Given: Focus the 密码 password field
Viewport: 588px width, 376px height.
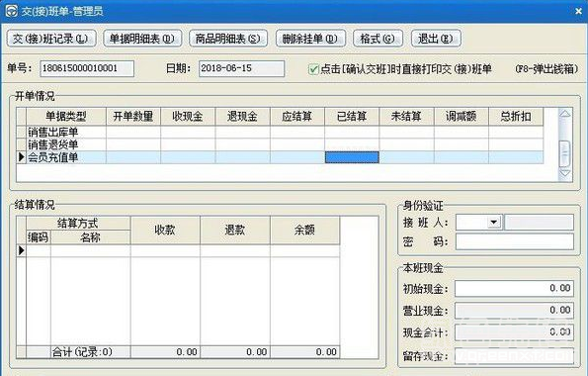Looking at the screenshot, I should pos(515,241).
